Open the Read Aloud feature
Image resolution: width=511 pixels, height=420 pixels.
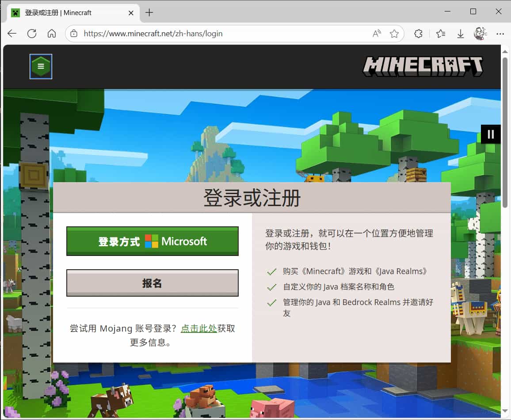[x=377, y=34]
